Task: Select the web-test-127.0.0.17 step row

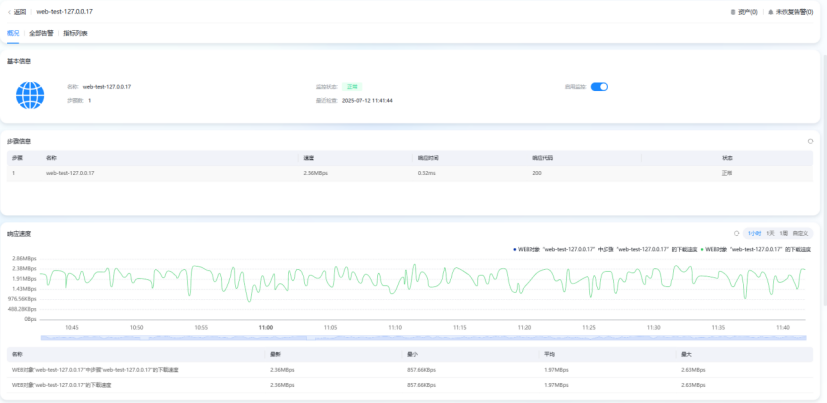Action: click(410, 173)
